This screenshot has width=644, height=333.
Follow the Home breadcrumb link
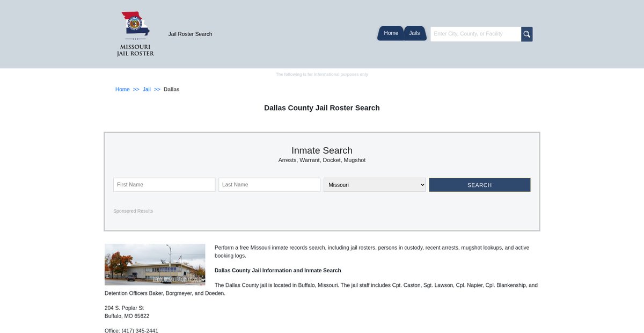click(x=122, y=90)
